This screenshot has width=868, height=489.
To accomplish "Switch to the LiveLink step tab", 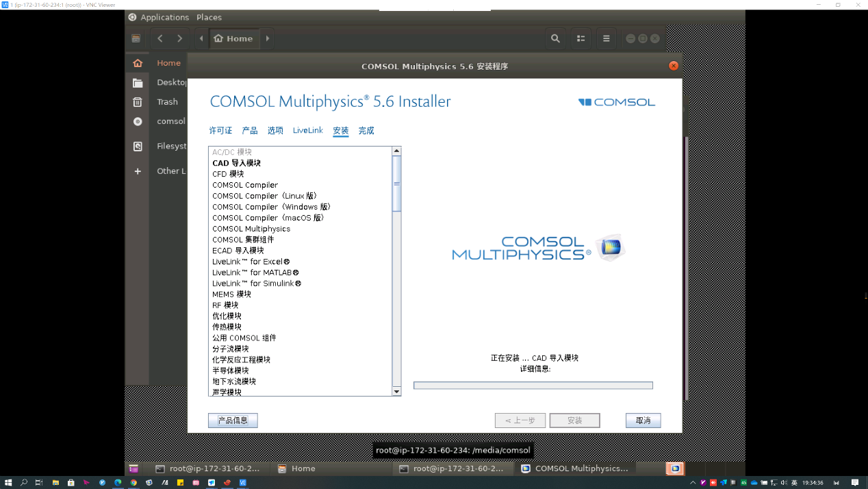I will pos(308,131).
